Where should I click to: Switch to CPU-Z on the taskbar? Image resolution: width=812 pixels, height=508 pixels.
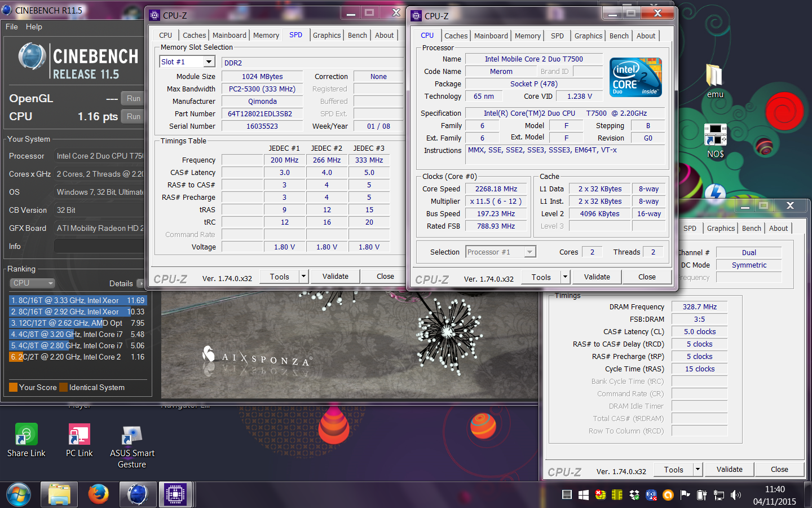click(x=175, y=495)
